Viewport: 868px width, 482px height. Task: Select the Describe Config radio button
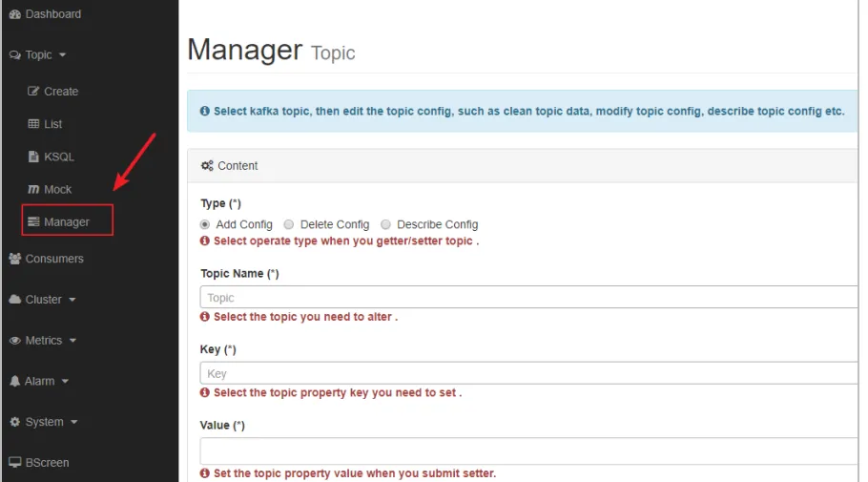coord(386,224)
